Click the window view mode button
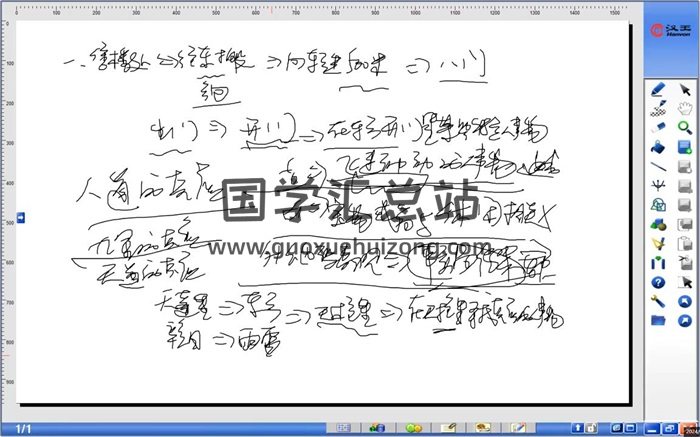700x437 pixels. click(630, 428)
